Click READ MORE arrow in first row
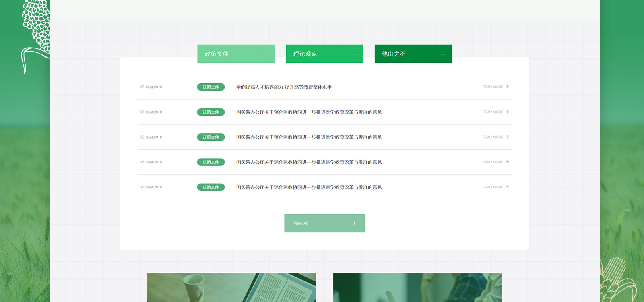This screenshot has height=302, width=644. 507,87
